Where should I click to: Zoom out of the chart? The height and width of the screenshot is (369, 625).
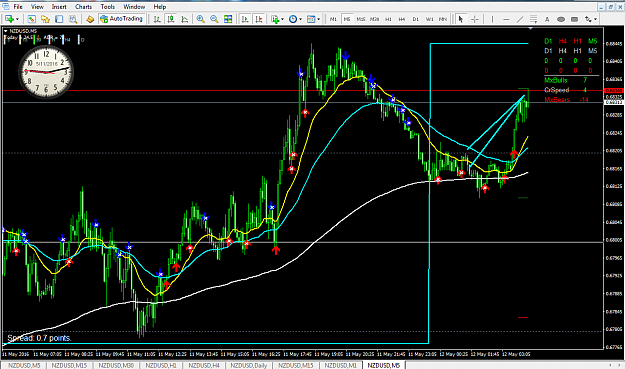(x=214, y=19)
